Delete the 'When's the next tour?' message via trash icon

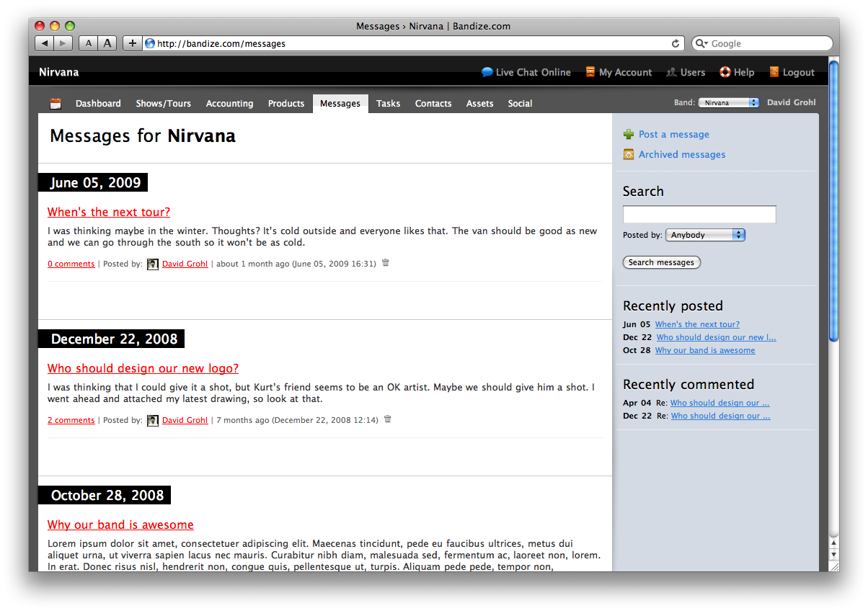tap(385, 263)
